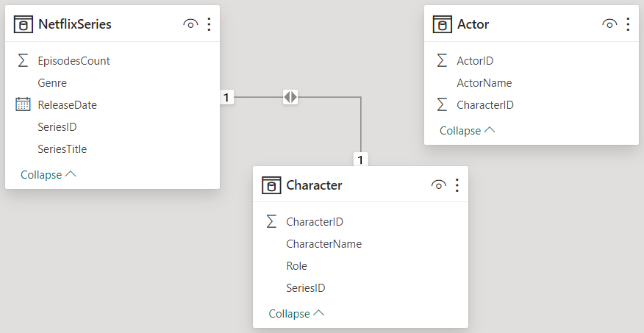The height and width of the screenshot is (333, 644).
Task: Toggle visibility of the NetflixSeries table
Action: click(190, 24)
